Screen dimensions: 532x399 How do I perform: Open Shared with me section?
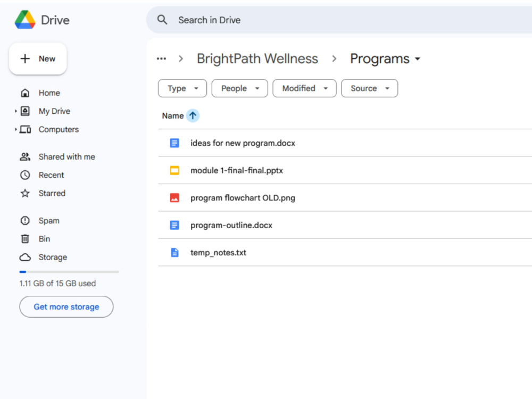67,157
